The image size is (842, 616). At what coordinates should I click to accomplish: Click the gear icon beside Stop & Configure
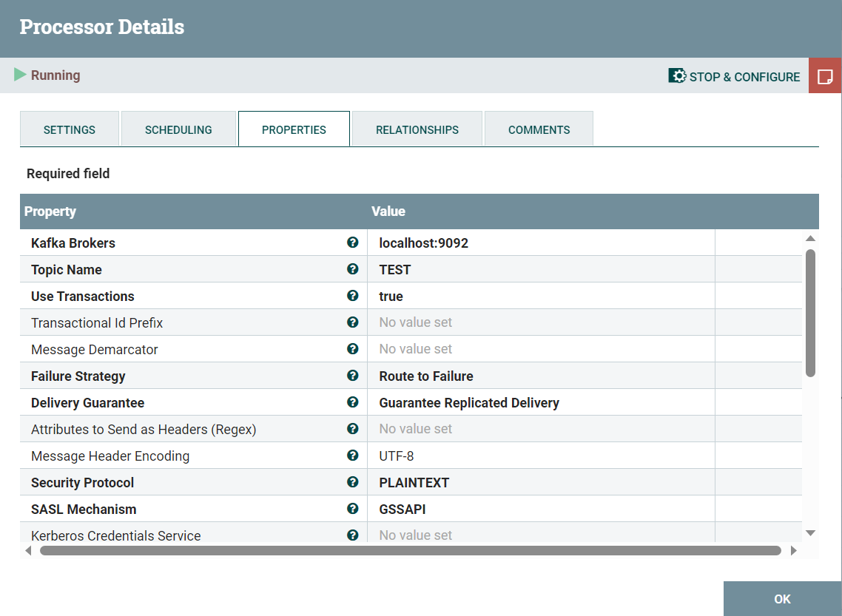coord(676,75)
